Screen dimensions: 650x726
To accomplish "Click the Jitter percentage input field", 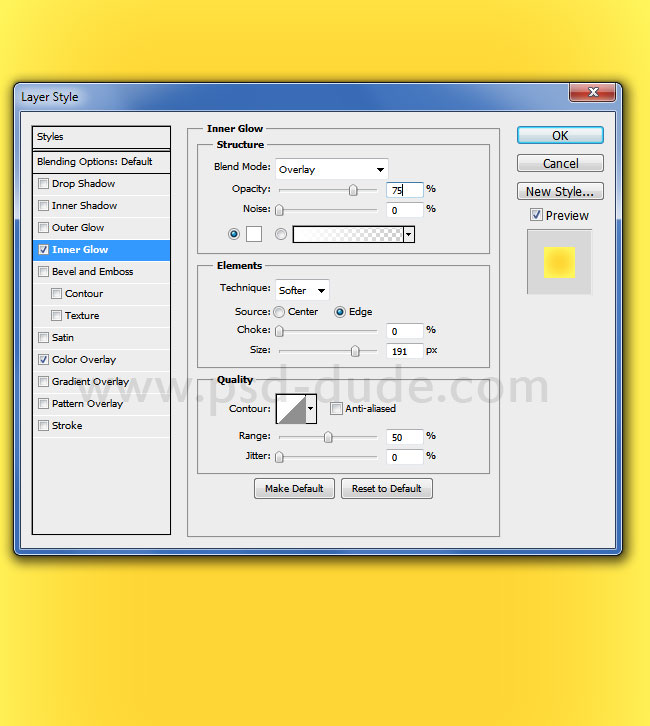I will tap(405, 457).
